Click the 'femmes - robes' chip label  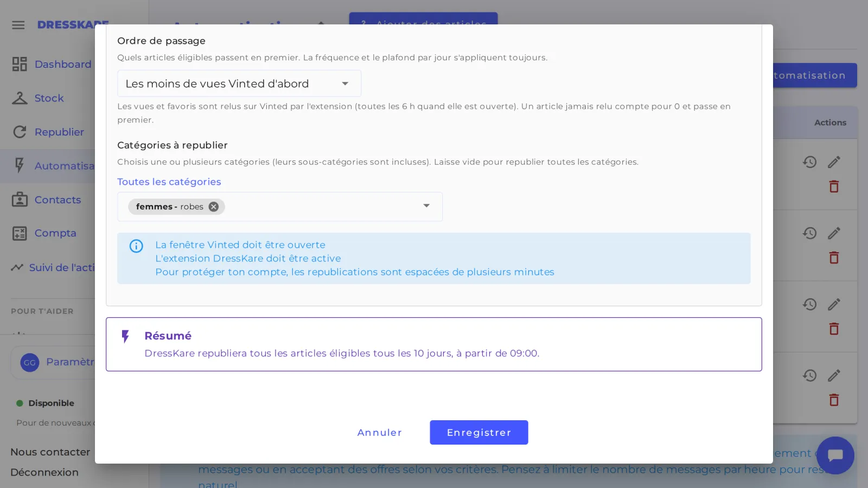170,207
